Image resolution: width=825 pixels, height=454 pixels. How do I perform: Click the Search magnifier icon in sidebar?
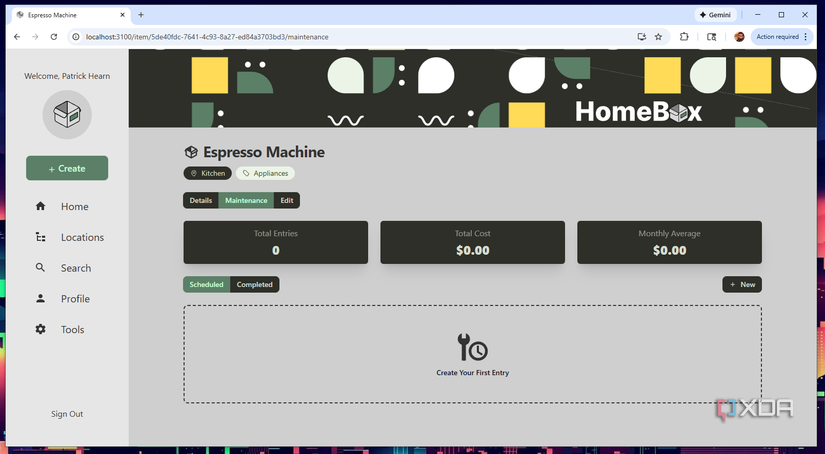(x=41, y=268)
